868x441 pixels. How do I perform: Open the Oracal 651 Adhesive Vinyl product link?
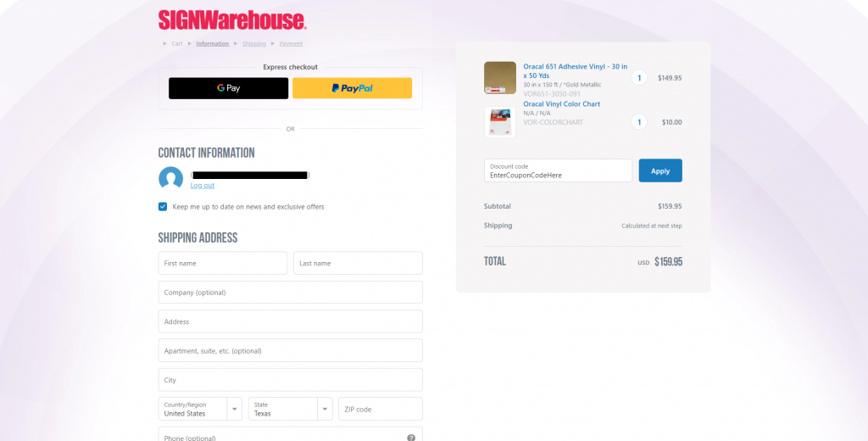(x=576, y=71)
